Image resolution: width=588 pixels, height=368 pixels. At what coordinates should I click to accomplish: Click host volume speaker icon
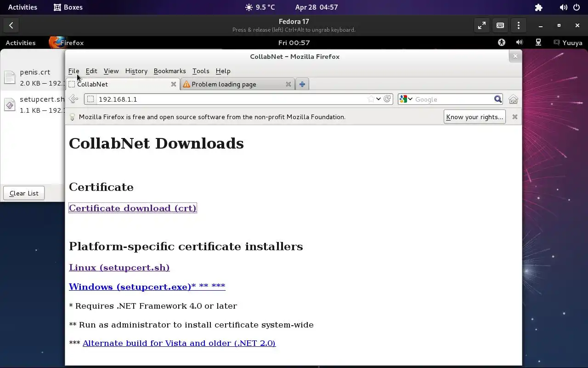point(563,7)
